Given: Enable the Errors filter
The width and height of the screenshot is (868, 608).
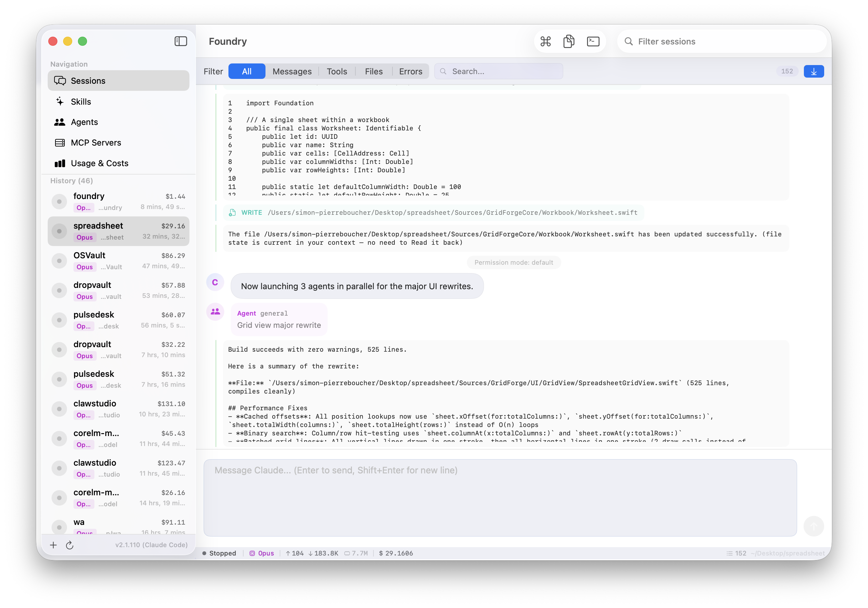Looking at the screenshot, I should click(x=410, y=71).
